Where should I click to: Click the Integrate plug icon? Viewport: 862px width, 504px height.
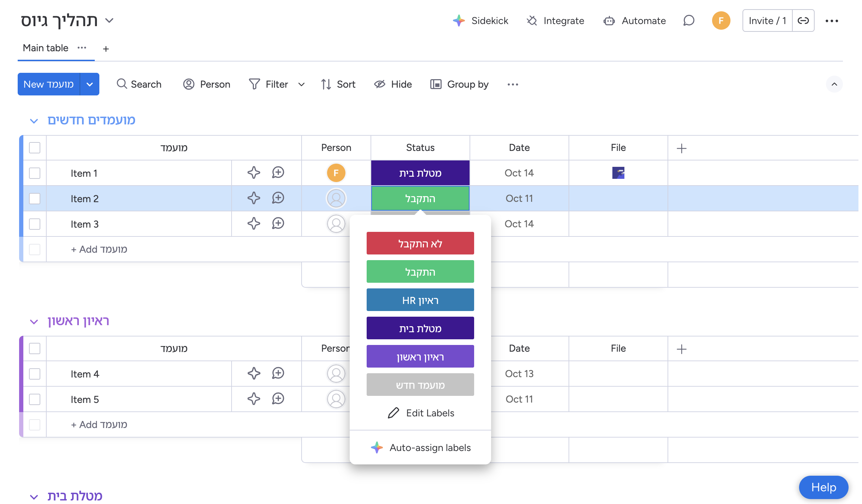point(532,20)
